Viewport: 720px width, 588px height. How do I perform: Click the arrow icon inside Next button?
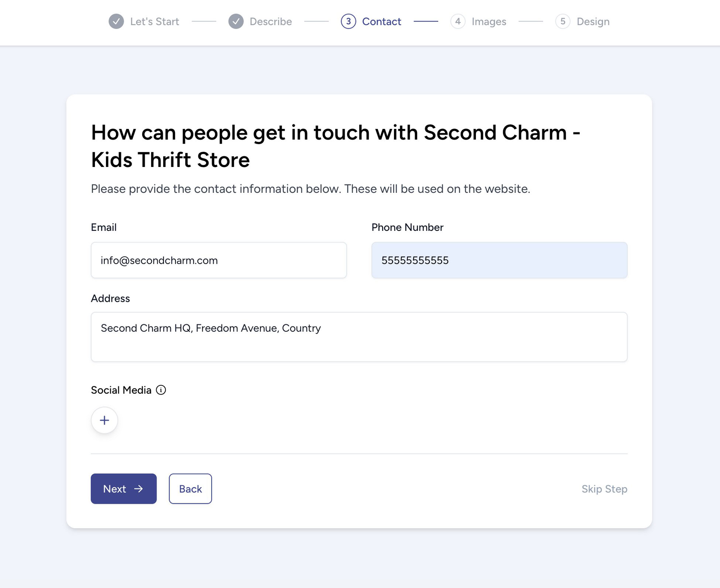(x=139, y=489)
